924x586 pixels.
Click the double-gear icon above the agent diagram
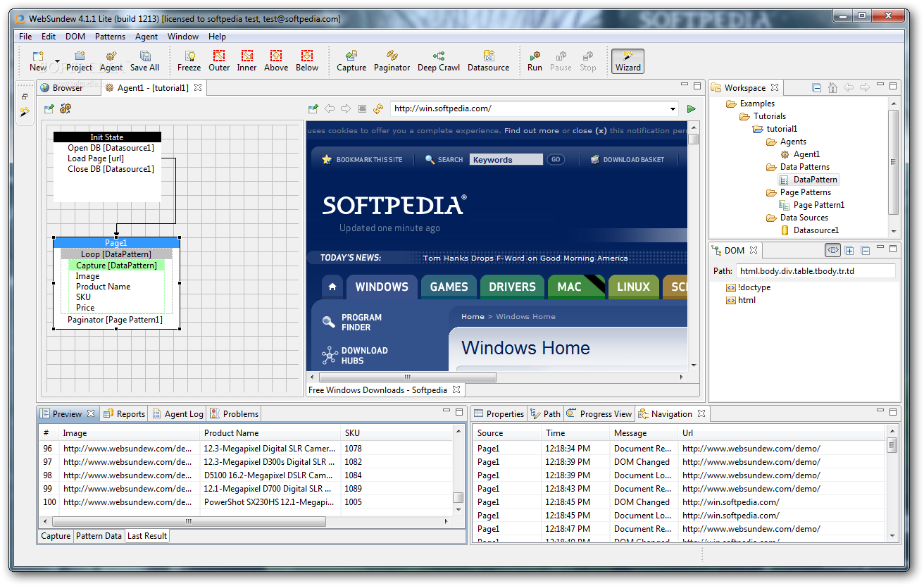pyautogui.click(x=65, y=108)
